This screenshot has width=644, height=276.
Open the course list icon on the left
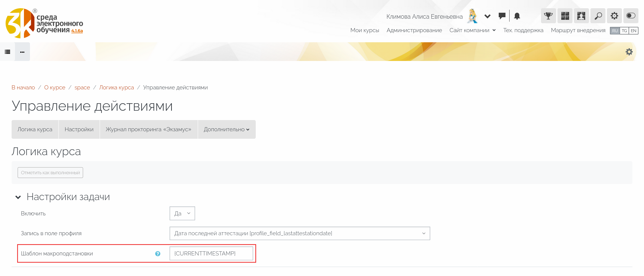pos(7,52)
